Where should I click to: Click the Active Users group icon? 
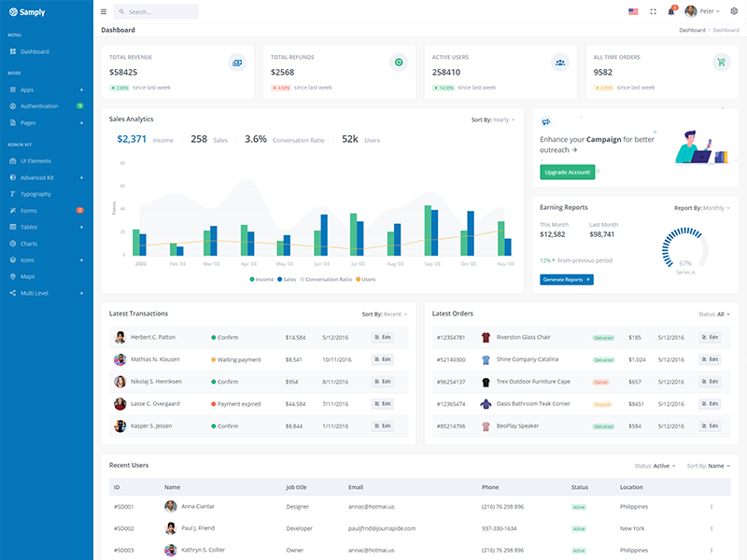(x=559, y=63)
